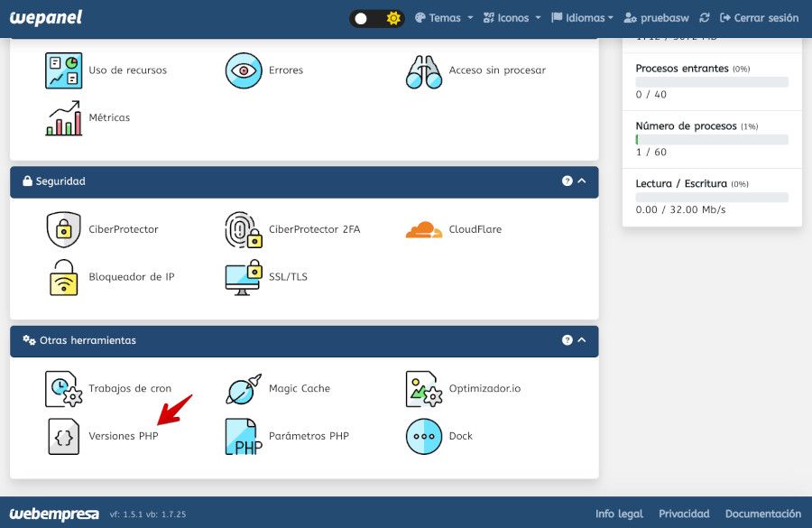Open the CiberProtector 2FA fingerprint icon
812x528 pixels.
point(244,229)
